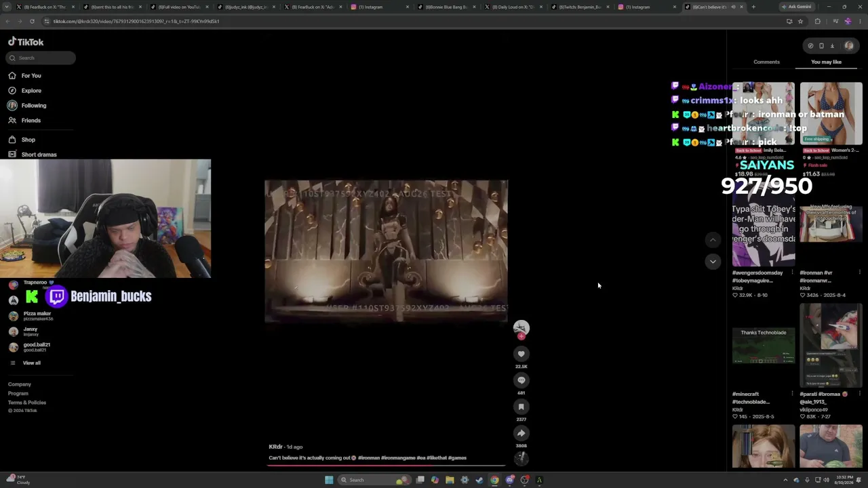This screenshot has height=488, width=868.
Task: Open the Windows Start menu
Action: [x=329, y=480]
